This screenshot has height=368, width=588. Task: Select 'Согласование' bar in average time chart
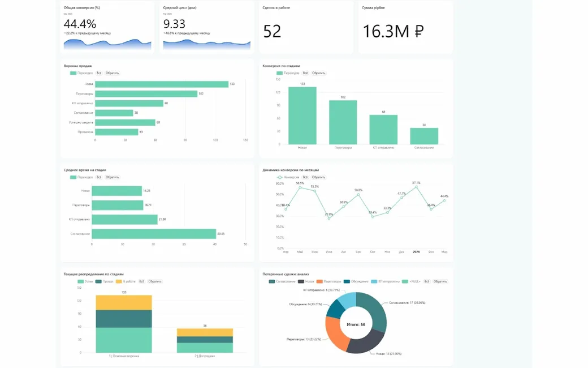pos(154,234)
